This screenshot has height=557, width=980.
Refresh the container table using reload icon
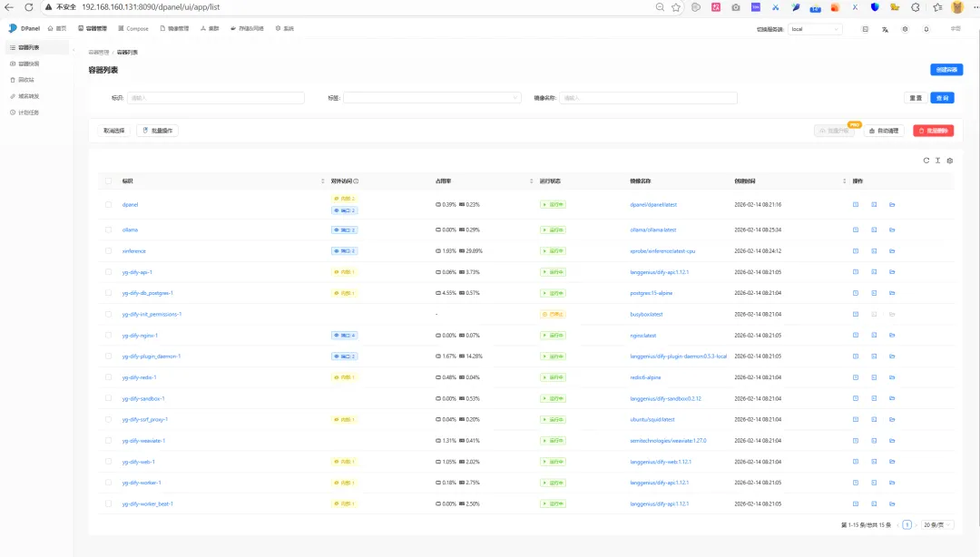tap(926, 161)
